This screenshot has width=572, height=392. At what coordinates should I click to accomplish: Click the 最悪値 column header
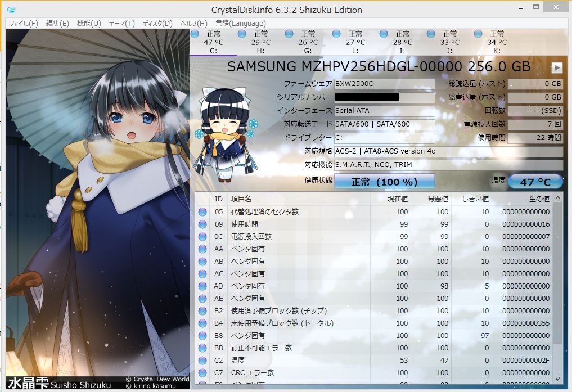pos(431,199)
